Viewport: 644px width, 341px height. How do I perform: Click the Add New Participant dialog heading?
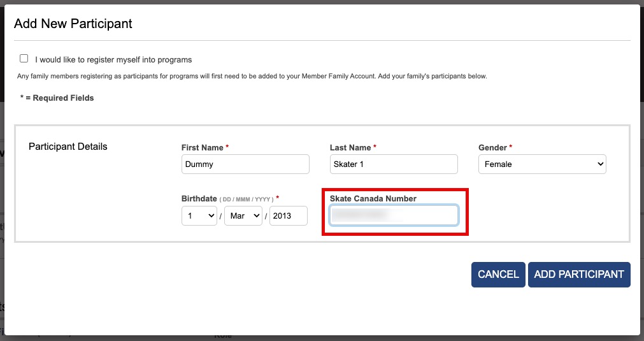(73, 24)
